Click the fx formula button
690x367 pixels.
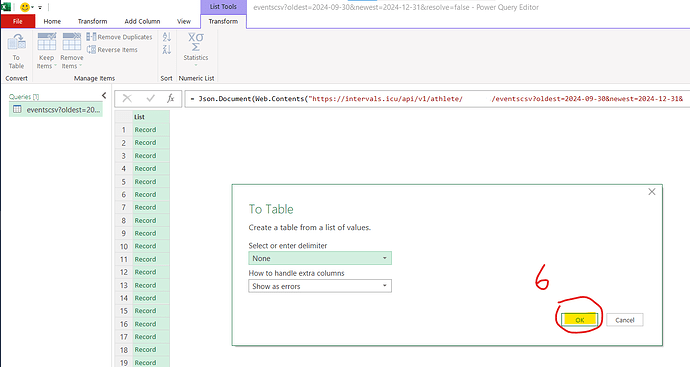point(170,99)
